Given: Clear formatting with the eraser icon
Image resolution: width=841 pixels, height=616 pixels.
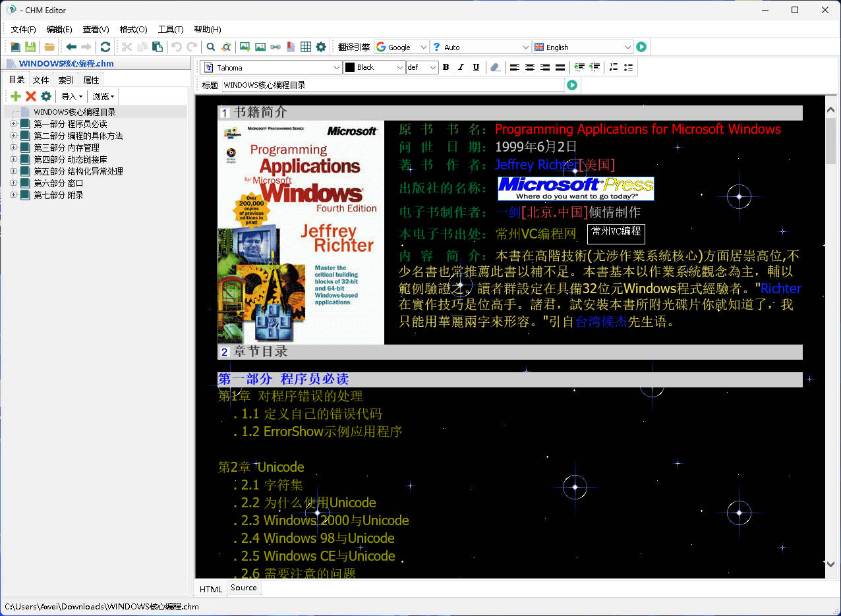Looking at the screenshot, I should pyautogui.click(x=496, y=67).
